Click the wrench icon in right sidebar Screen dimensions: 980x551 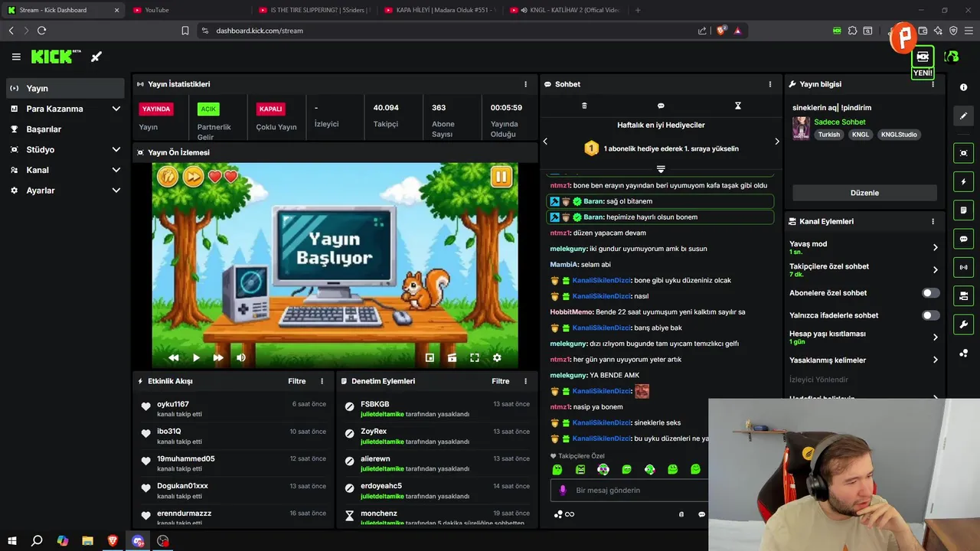point(963,324)
